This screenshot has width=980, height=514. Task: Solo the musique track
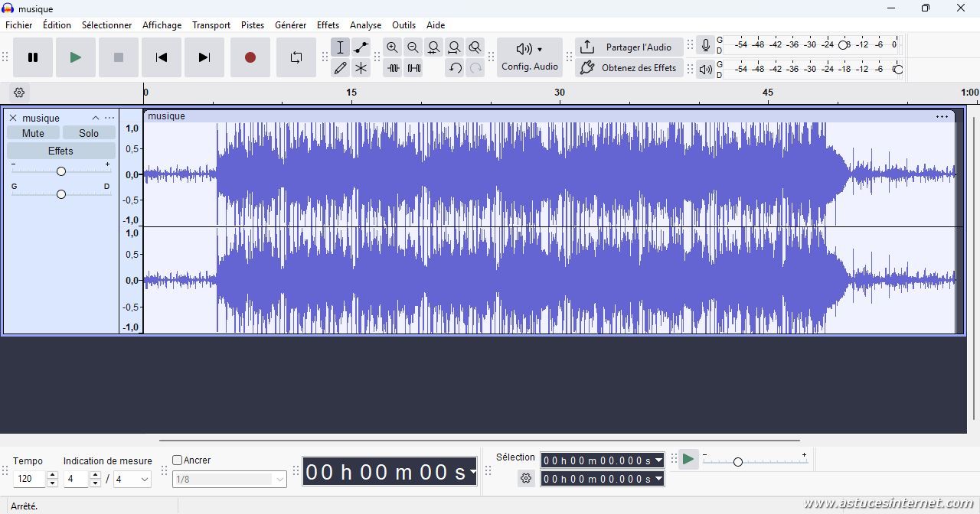coord(89,133)
